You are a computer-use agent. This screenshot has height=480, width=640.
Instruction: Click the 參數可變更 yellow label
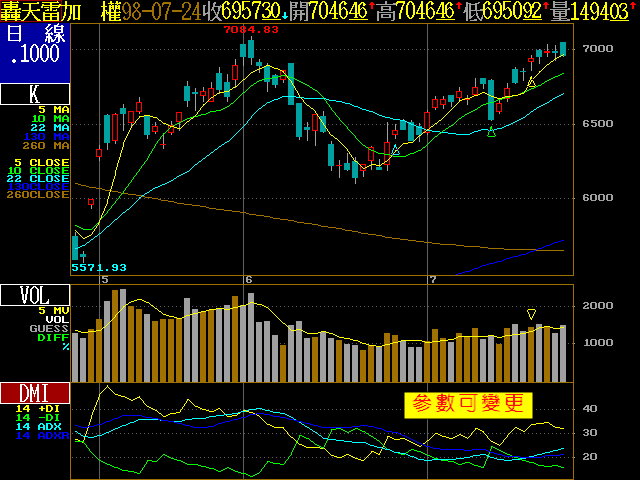point(468,404)
